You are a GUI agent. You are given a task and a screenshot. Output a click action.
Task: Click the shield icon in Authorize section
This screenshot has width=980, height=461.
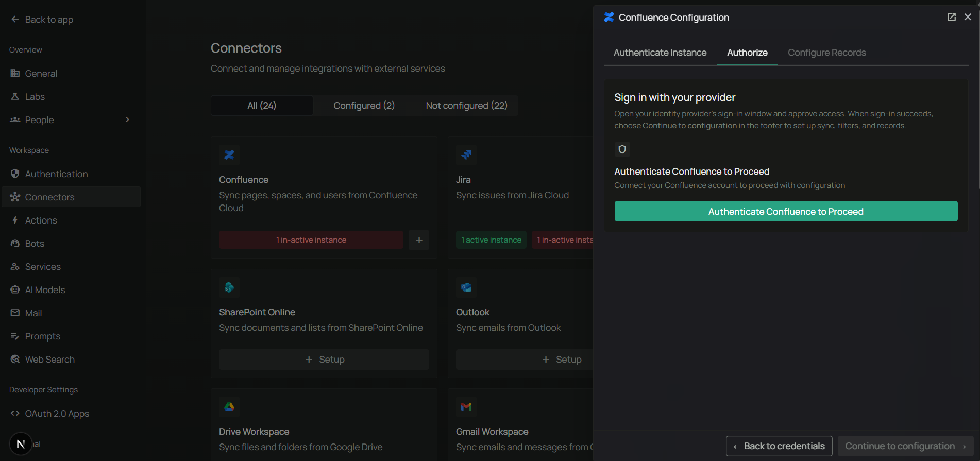coord(622,149)
